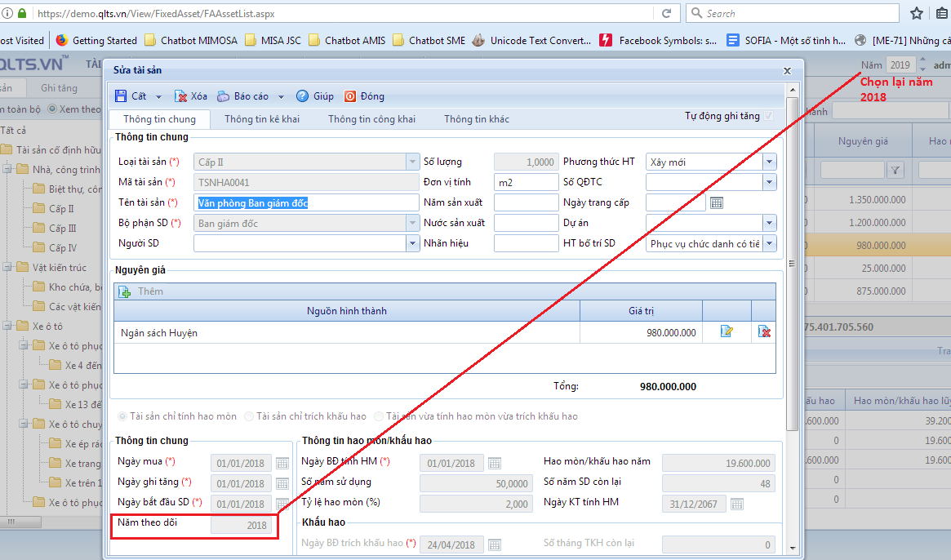The image size is (951, 560).
Task: Edit the Ngân sách Huyện row icon
Action: (x=726, y=331)
